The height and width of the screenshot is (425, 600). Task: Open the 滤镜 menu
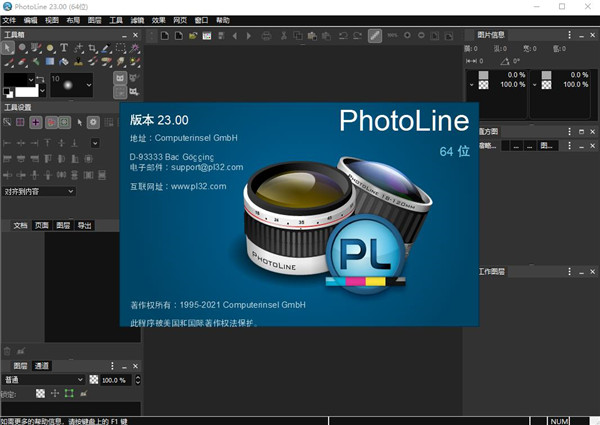139,20
